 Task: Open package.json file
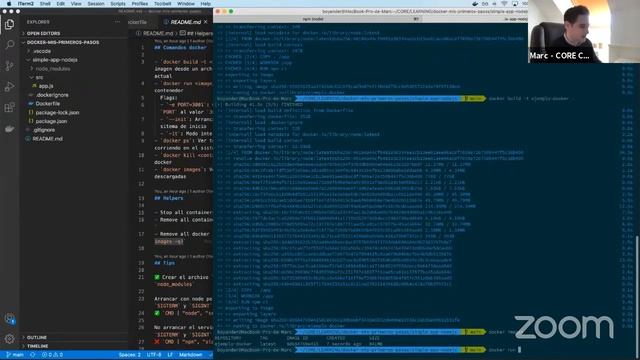pyautogui.click(x=51, y=121)
